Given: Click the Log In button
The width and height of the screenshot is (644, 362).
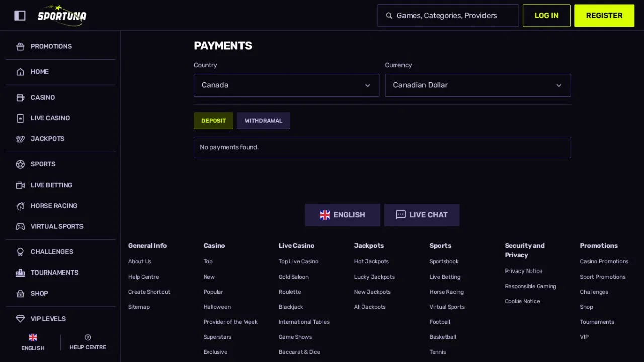Looking at the screenshot, I should point(546,16).
